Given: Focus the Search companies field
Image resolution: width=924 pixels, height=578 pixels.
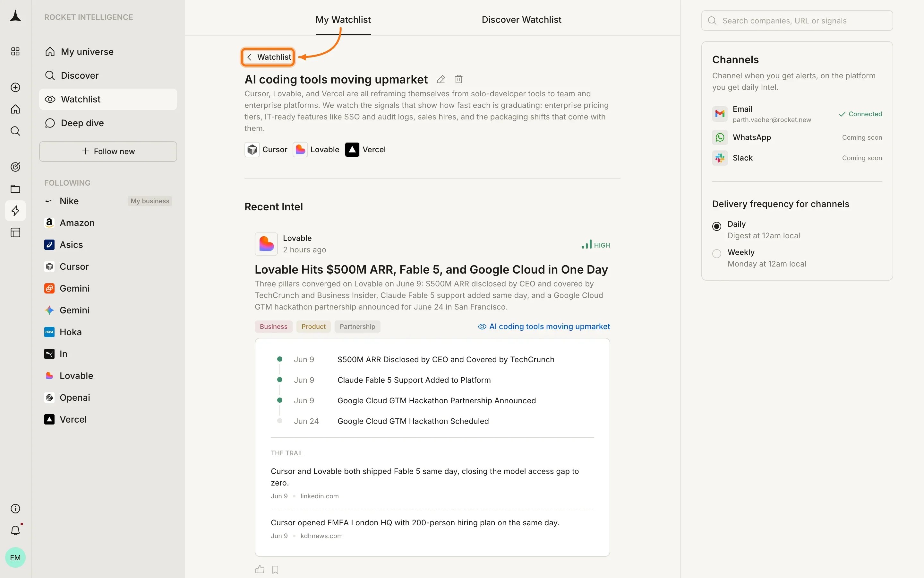Looking at the screenshot, I should [797, 21].
